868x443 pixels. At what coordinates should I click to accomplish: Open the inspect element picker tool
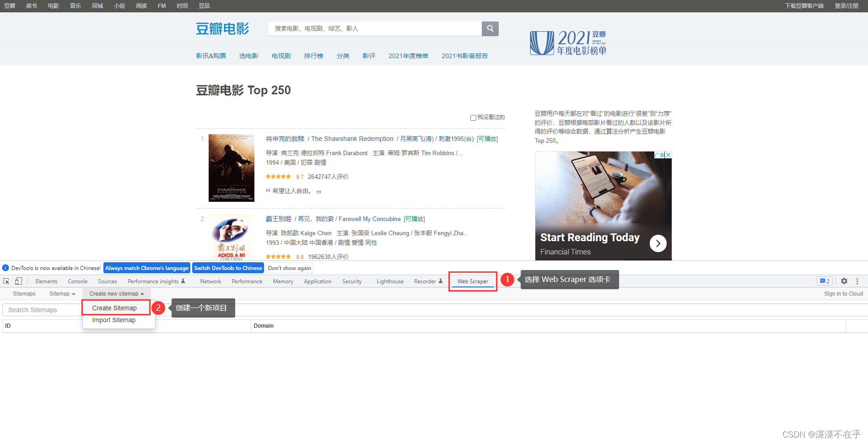(6, 281)
